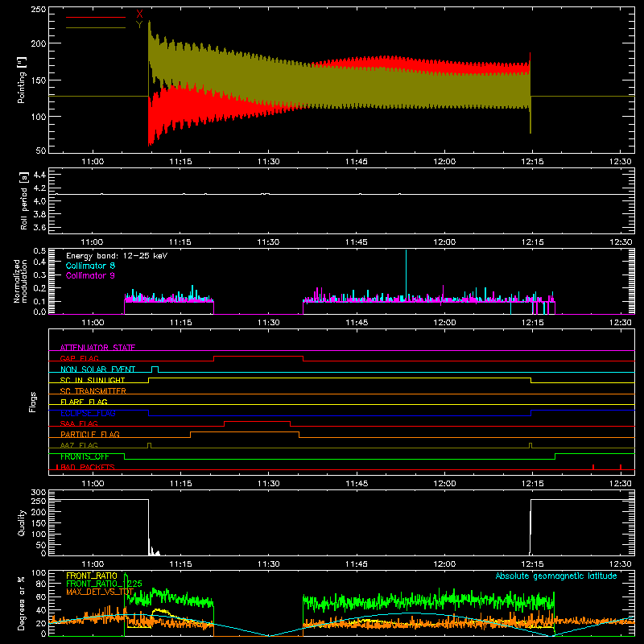Click the 12:15 tick under Pointing plot
Image resolution: width=644 pixels, height=644 pixels.
coord(532,162)
